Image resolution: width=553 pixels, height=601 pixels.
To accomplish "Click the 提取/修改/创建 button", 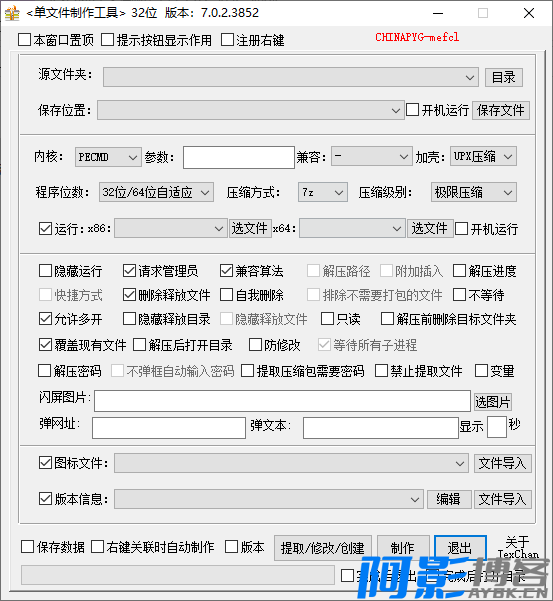I will (x=323, y=548).
